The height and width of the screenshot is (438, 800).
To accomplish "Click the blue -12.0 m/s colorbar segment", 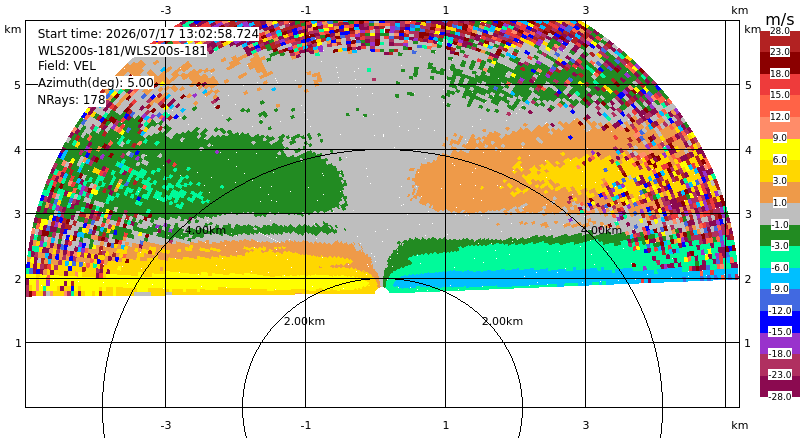I will pos(780,321).
